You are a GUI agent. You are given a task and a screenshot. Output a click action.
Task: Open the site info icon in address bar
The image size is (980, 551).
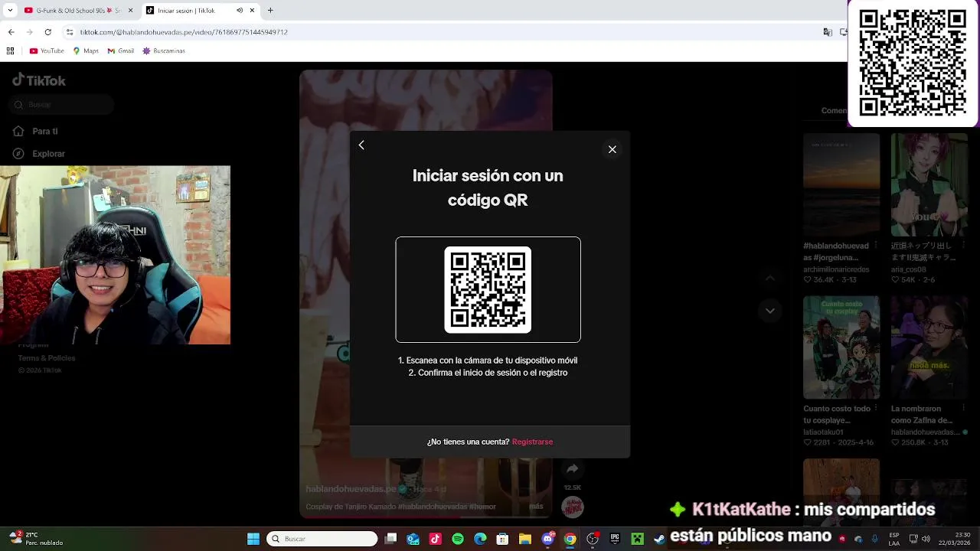(70, 32)
